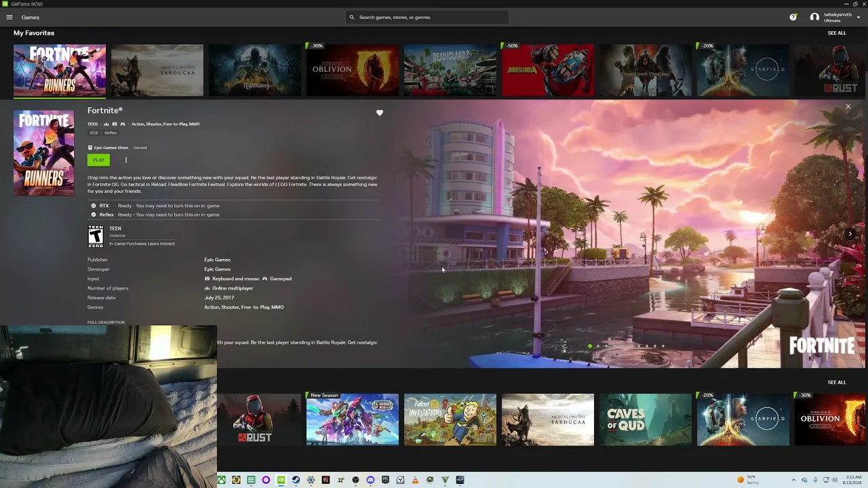The width and height of the screenshot is (868, 488).
Task: Open Mortal Online Sarducaa in lower row
Action: 548,420
